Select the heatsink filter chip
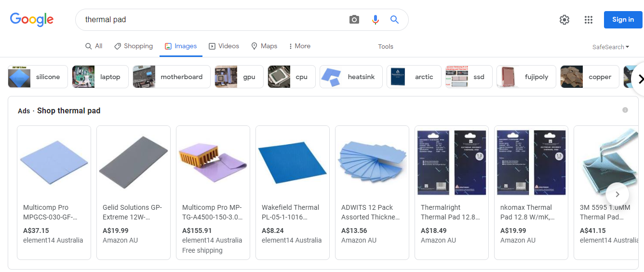This screenshot has width=644, height=272. [x=351, y=77]
